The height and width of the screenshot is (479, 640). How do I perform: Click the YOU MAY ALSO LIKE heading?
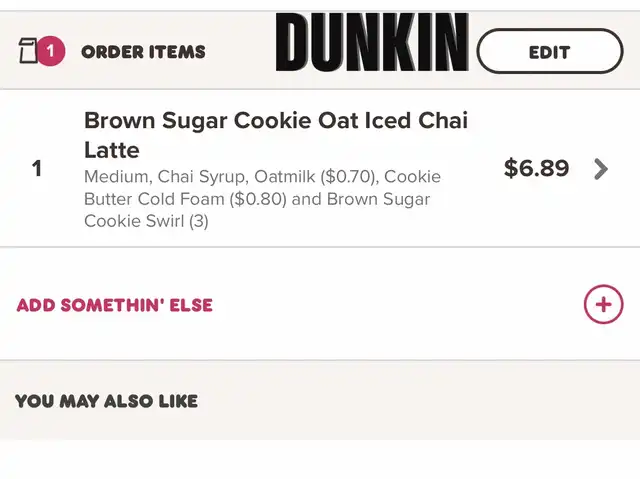click(107, 401)
